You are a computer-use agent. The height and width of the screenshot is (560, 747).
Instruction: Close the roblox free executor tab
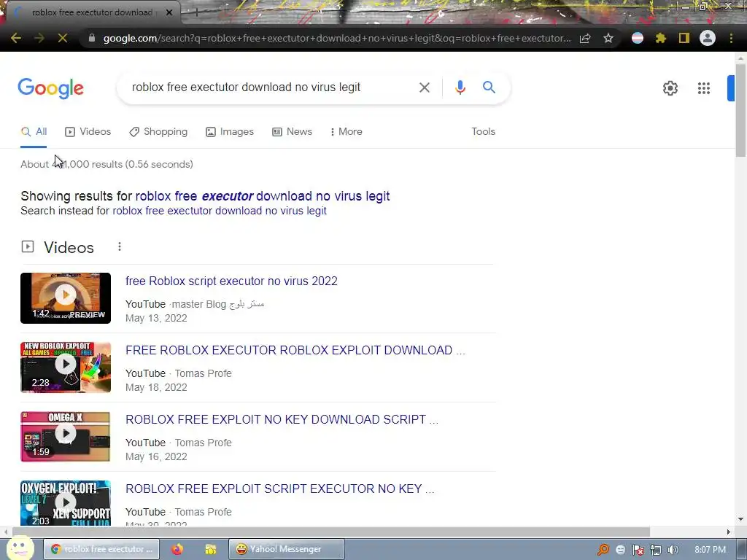(x=169, y=12)
